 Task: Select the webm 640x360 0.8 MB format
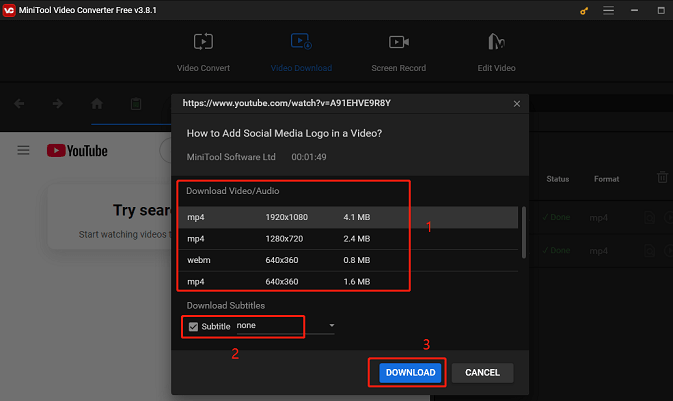(348, 260)
